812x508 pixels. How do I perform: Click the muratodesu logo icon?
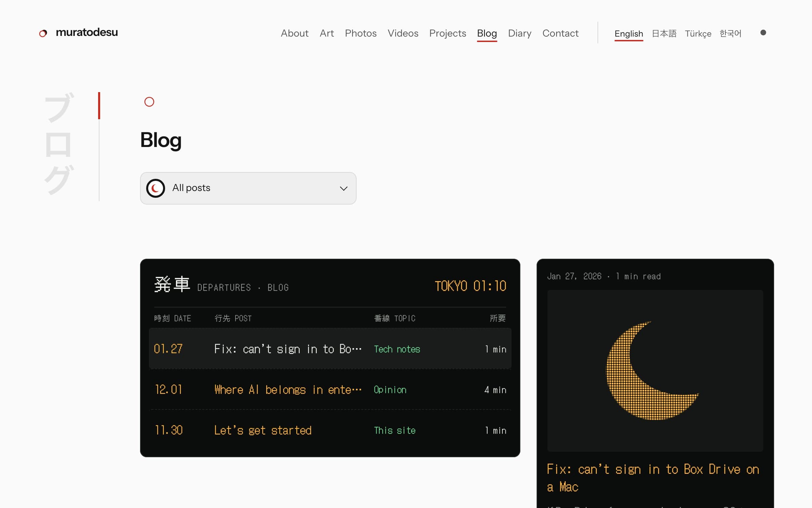coord(43,33)
